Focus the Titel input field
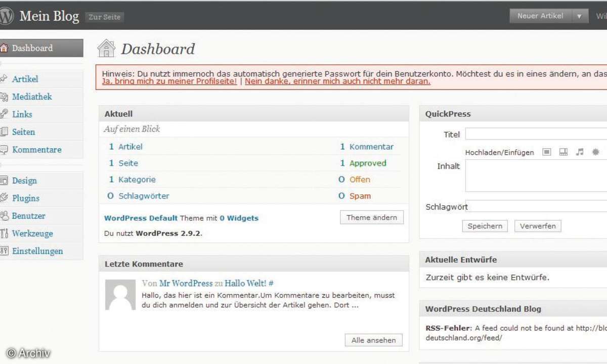 click(x=536, y=134)
